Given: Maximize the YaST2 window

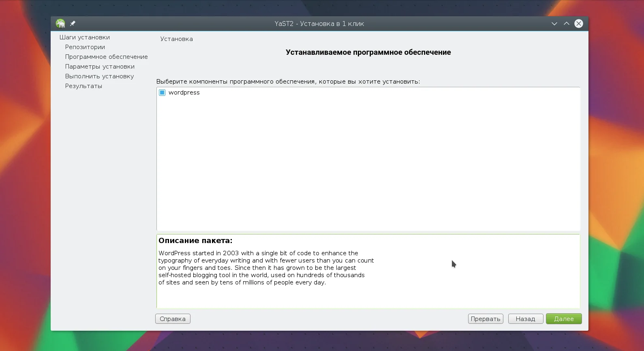Looking at the screenshot, I should (567, 24).
